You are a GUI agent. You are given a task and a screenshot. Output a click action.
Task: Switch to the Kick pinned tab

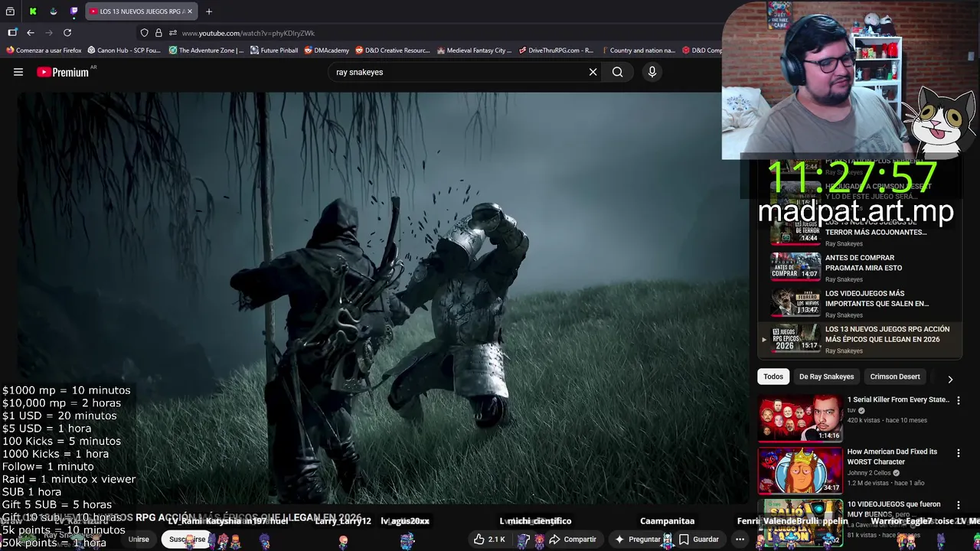(x=33, y=11)
